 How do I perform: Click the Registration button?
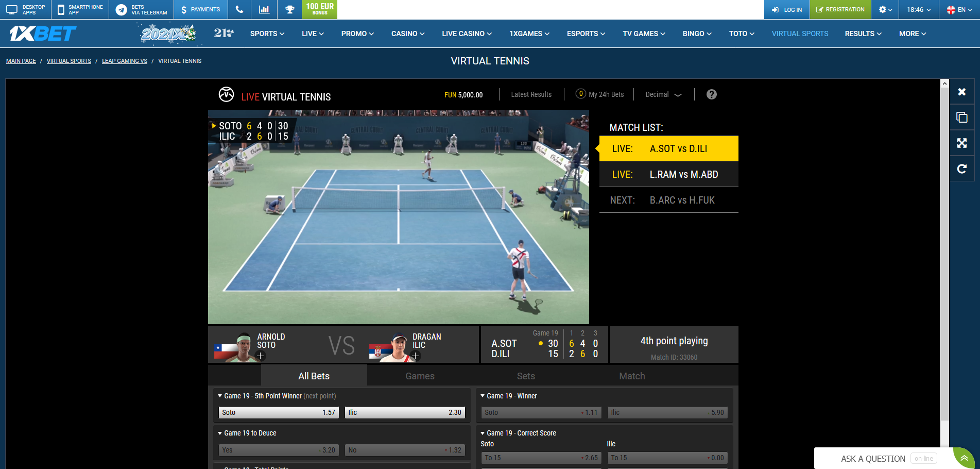(x=840, y=10)
